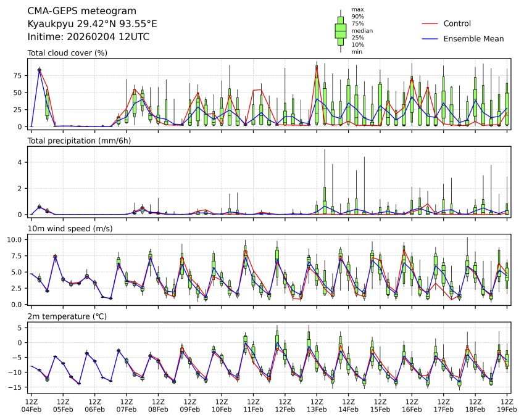Image resolution: width=524 pixels, height=420 pixels.
Task: Click the red Control legend line
Action: pos(430,23)
